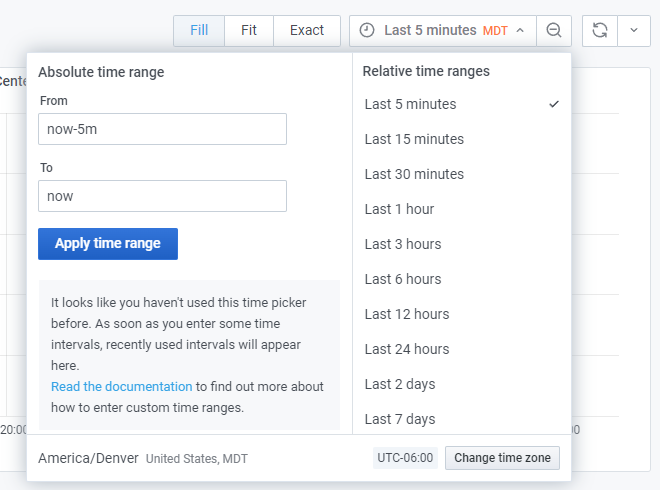
Task: Click the zoom out time range icon
Action: pyautogui.click(x=554, y=31)
